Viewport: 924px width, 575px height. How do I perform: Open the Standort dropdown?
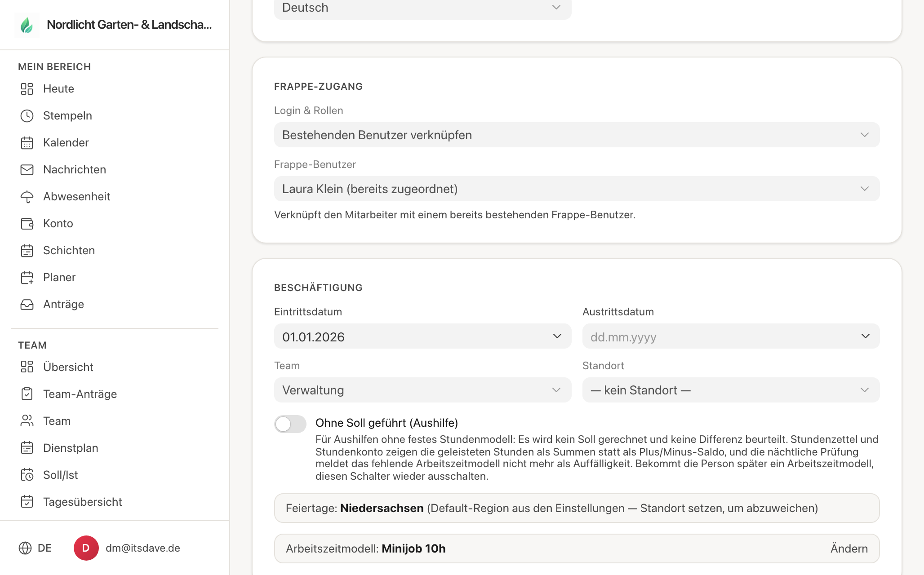click(x=731, y=390)
